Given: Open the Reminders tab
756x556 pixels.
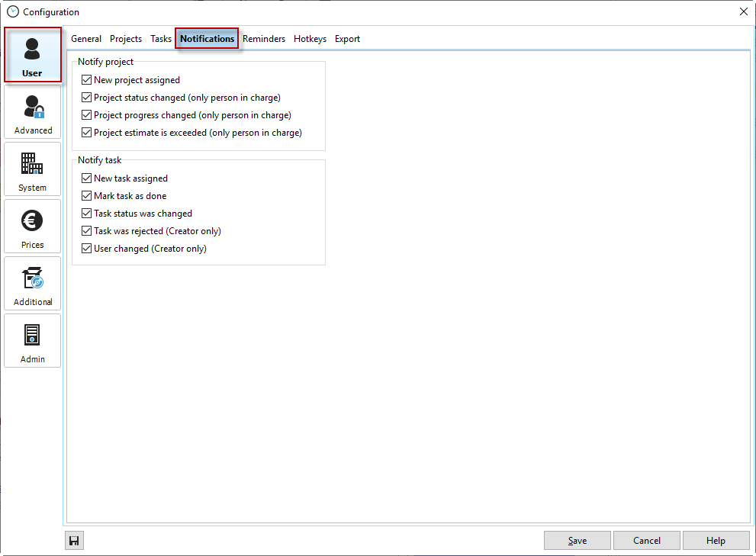Looking at the screenshot, I should click(264, 39).
